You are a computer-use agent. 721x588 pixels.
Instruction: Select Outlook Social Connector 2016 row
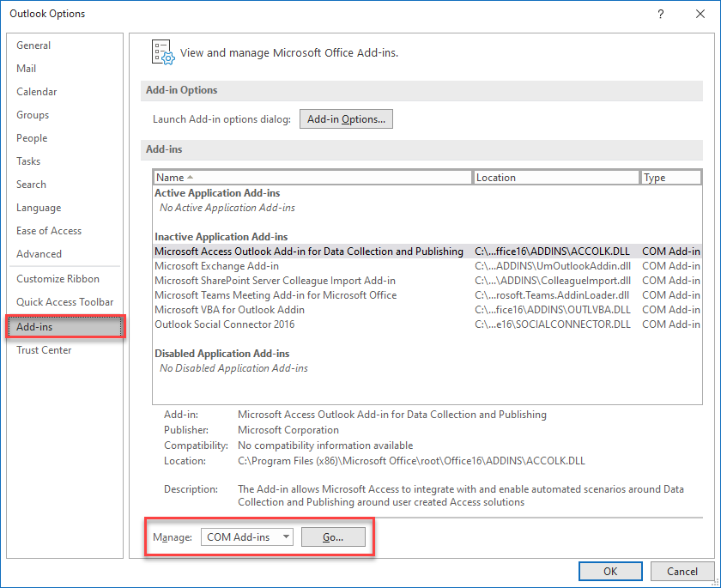click(x=427, y=324)
